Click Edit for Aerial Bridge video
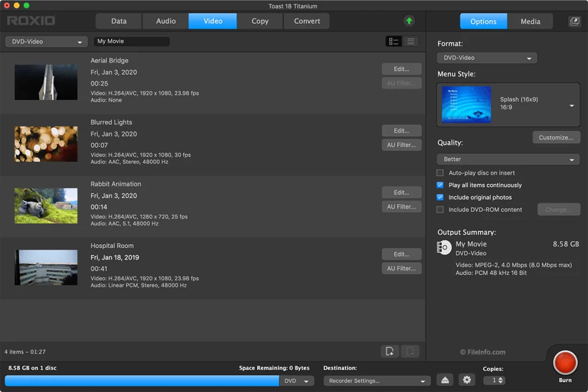This screenshot has width=588, height=392. (401, 69)
